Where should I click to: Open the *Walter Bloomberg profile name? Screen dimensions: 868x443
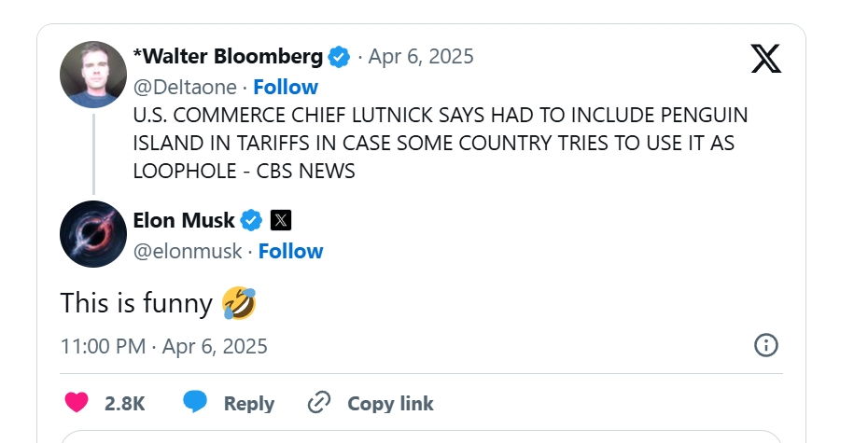228,57
